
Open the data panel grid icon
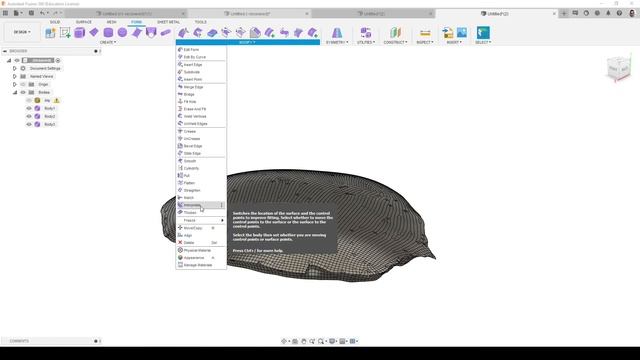(5, 13)
